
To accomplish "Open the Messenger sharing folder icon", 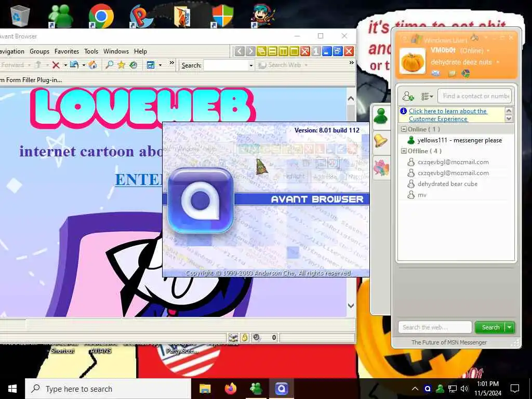I will [451, 73].
